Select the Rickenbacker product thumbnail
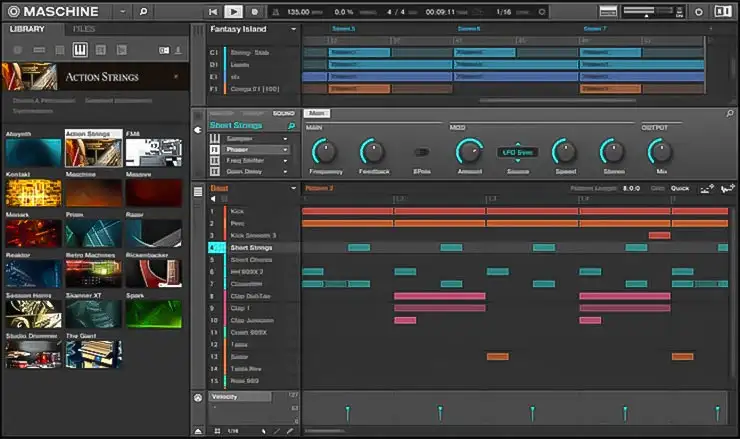 click(x=154, y=273)
